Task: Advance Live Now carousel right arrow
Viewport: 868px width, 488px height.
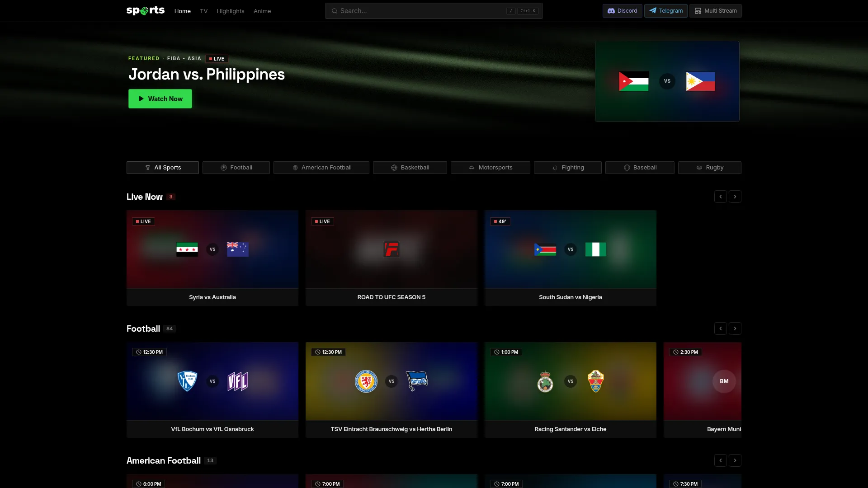Action: pos(735,197)
